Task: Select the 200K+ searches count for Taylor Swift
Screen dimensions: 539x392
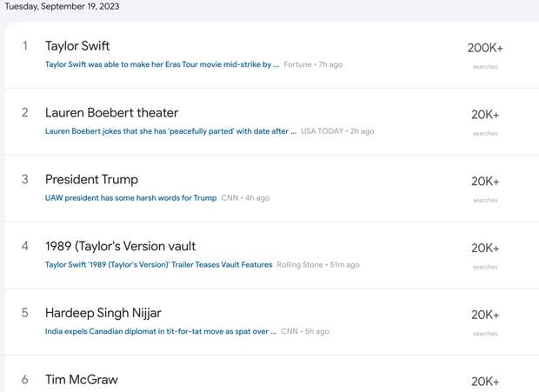Action: tap(485, 48)
